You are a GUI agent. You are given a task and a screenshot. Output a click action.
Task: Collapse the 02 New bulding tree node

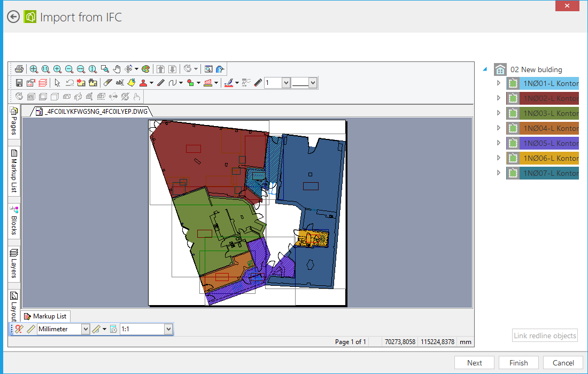click(x=485, y=69)
